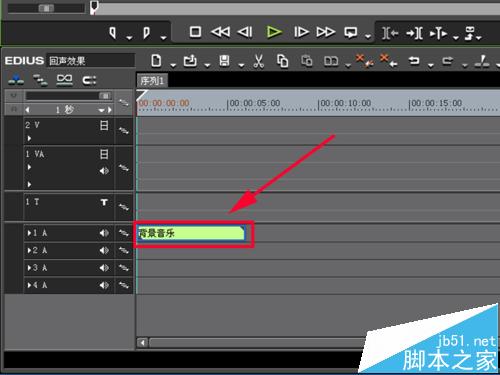Click the Set In point icon
The width and height of the screenshot is (500, 375).
[x=113, y=33]
